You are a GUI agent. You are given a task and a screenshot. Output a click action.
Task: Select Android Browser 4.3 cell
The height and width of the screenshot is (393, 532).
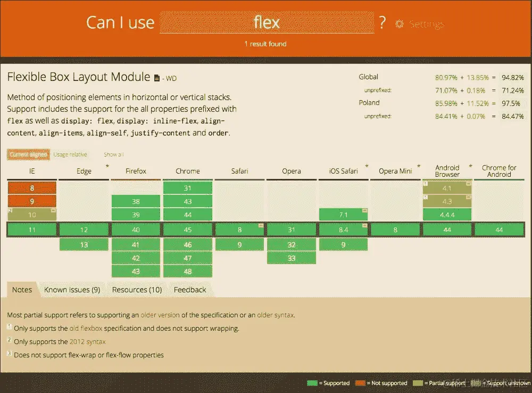coord(447,201)
